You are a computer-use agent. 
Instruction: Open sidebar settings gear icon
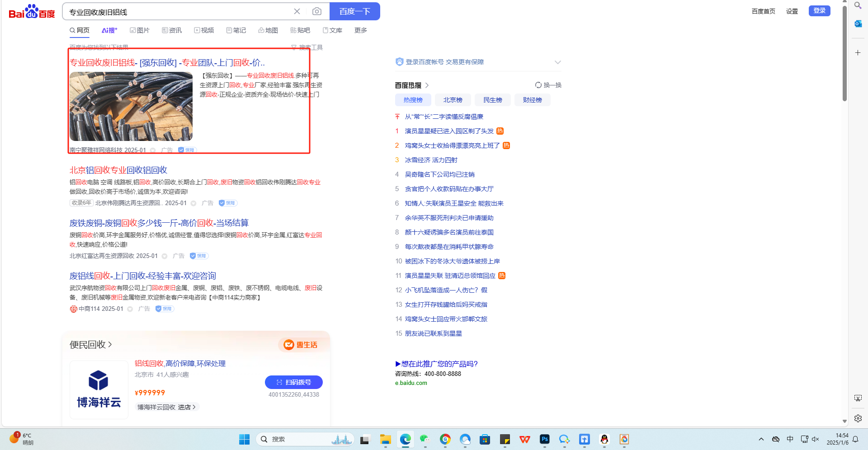pyautogui.click(x=858, y=418)
